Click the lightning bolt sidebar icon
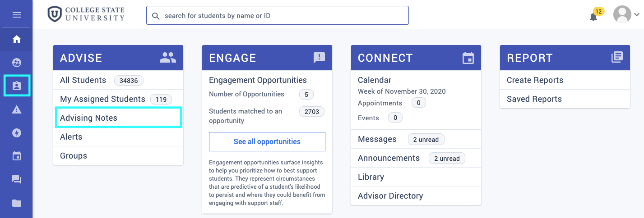This screenshot has width=644, height=218. tap(17, 133)
